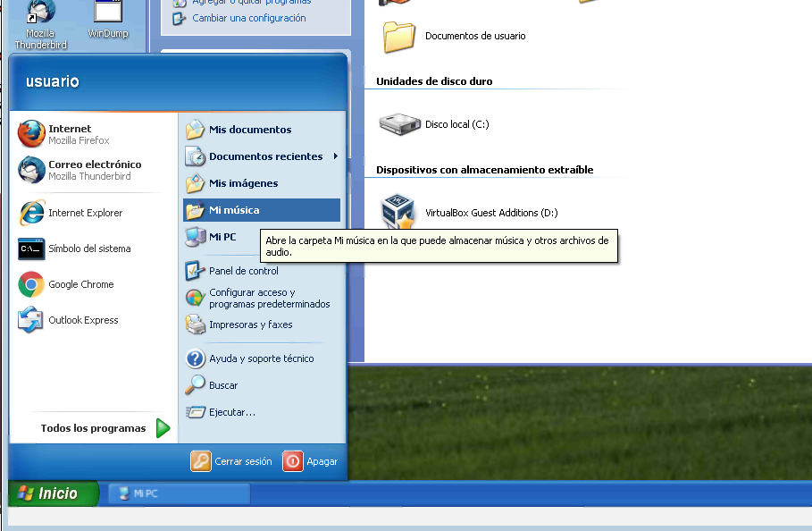Viewport: 812px width, 531px height.
Task: Click Cambiar una configuración link
Action: tap(248, 18)
